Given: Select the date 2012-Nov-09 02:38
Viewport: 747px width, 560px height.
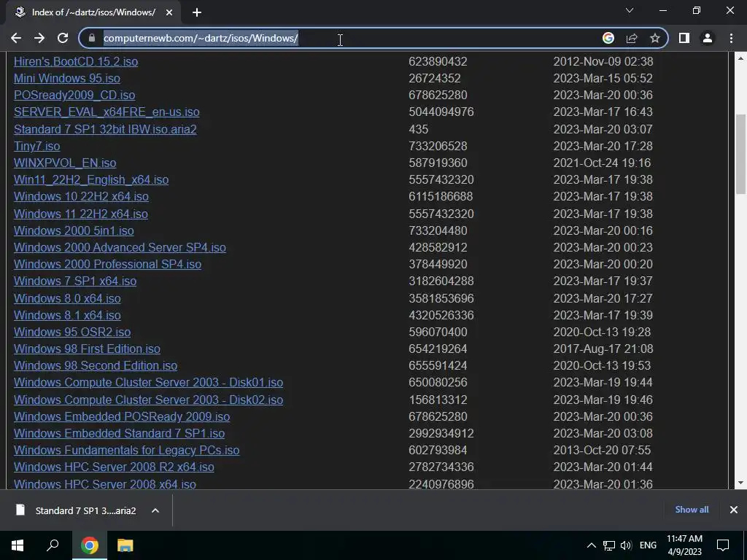Looking at the screenshot, I should (x=603, y=61).
